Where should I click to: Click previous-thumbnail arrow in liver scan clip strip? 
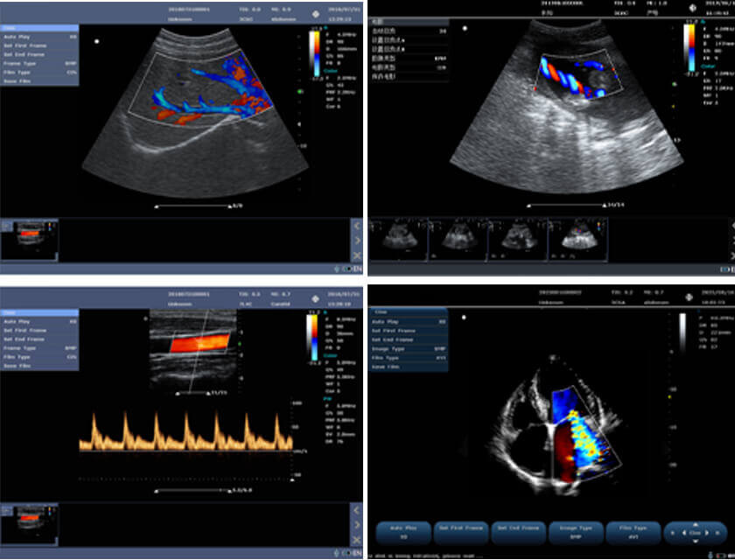pyautogui.click(x=357, y=226)
